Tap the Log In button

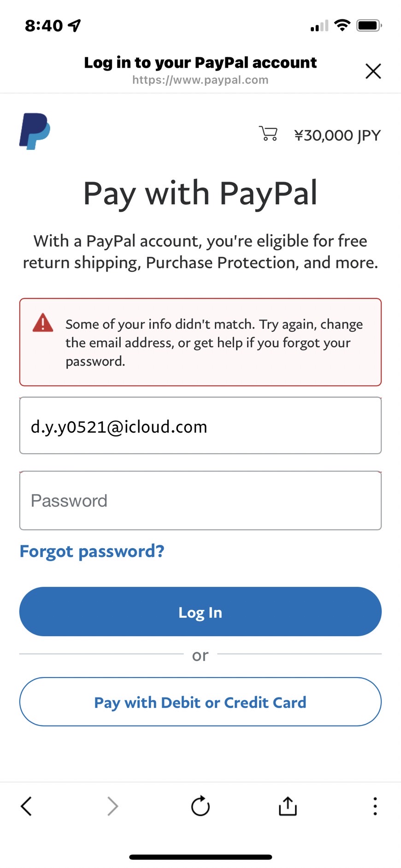[200, 612]
